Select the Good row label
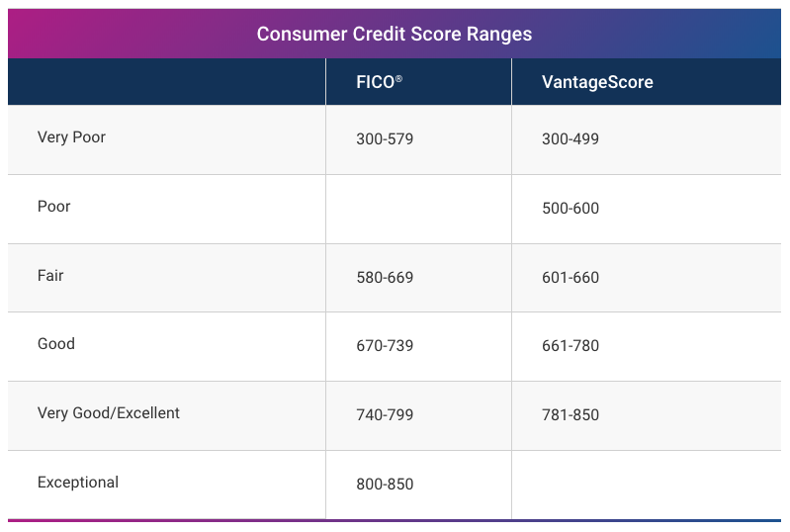The image size is (790, 532). click(56, 344)
